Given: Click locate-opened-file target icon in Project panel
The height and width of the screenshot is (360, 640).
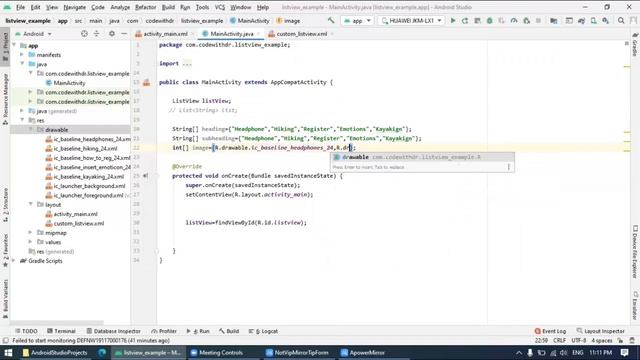Looking at the screenshot, I should click(84, 34).
